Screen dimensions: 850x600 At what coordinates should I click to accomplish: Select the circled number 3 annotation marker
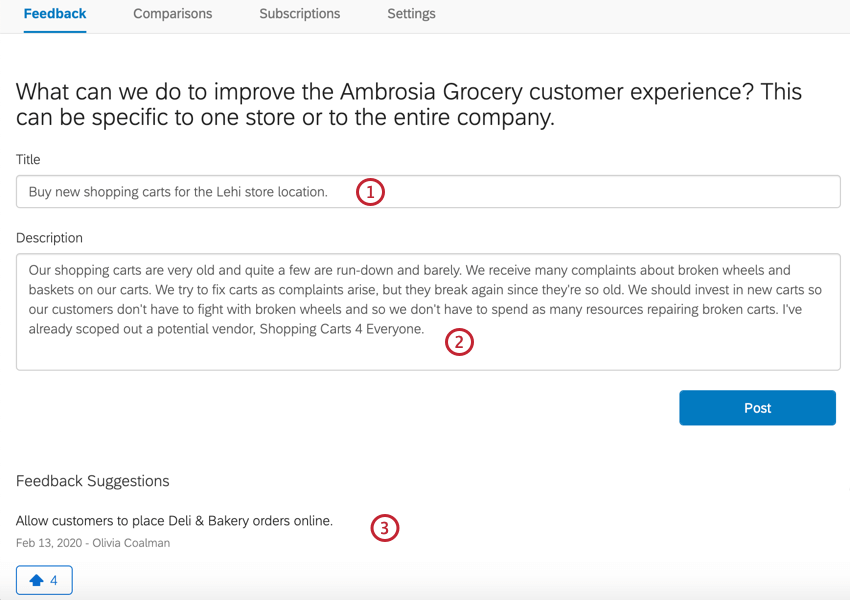point(385,528)
